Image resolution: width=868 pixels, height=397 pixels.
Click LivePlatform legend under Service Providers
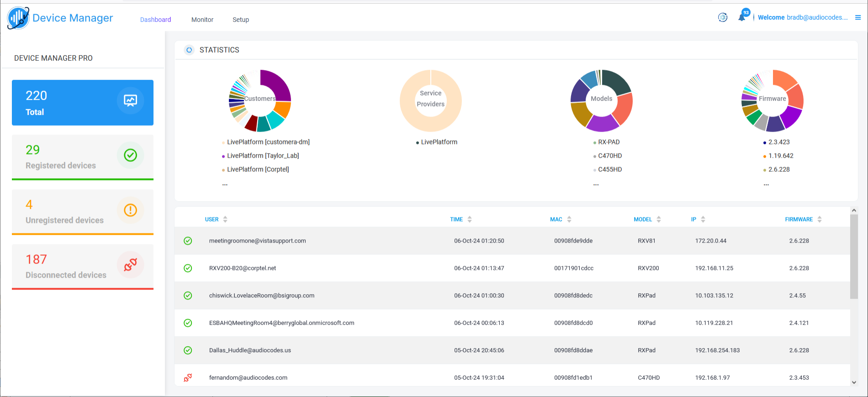[439, 142]
